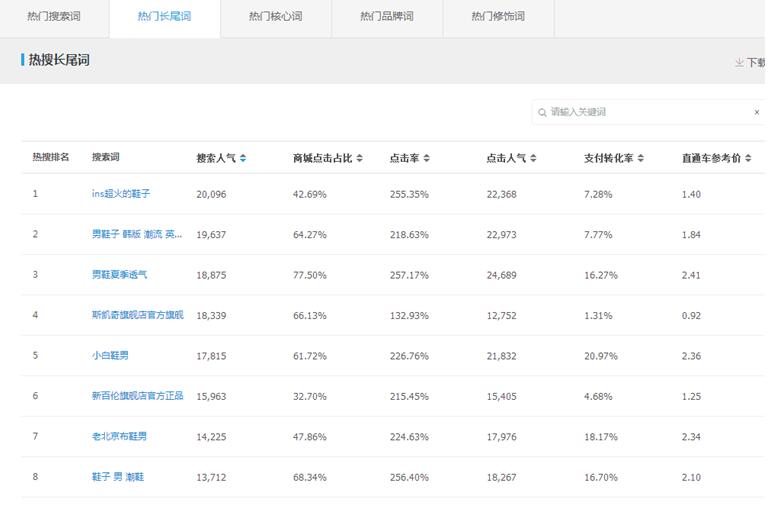Click the search magnifier icon
The image size is (777, 528).
542,113
